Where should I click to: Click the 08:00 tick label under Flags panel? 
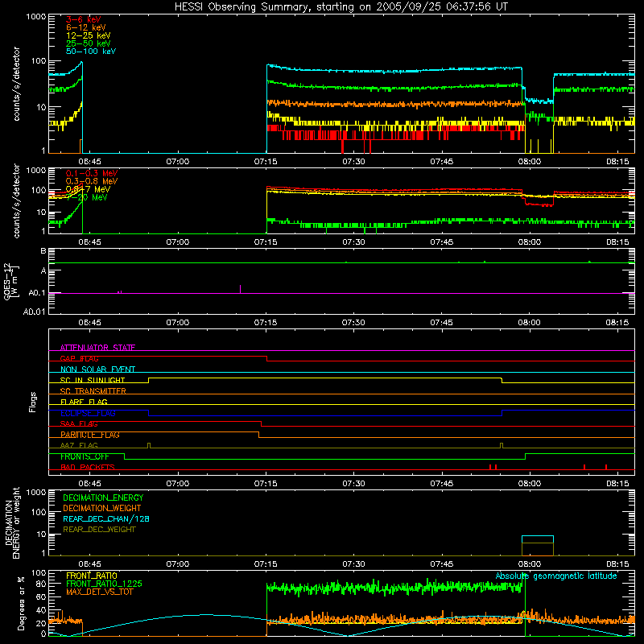(530, 484)
